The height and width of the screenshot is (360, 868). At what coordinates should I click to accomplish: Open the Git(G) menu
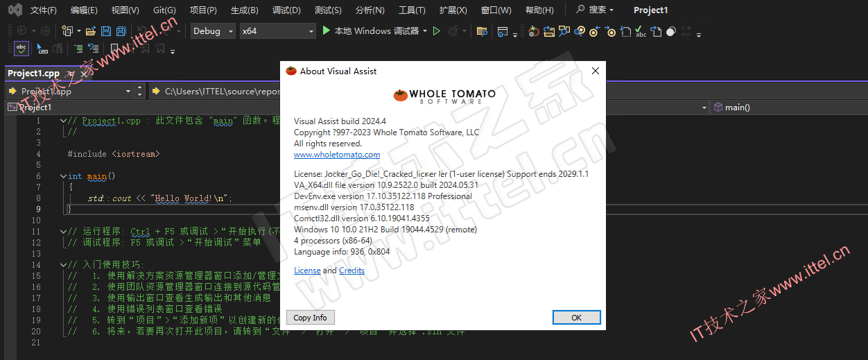(x=164, y=10)
